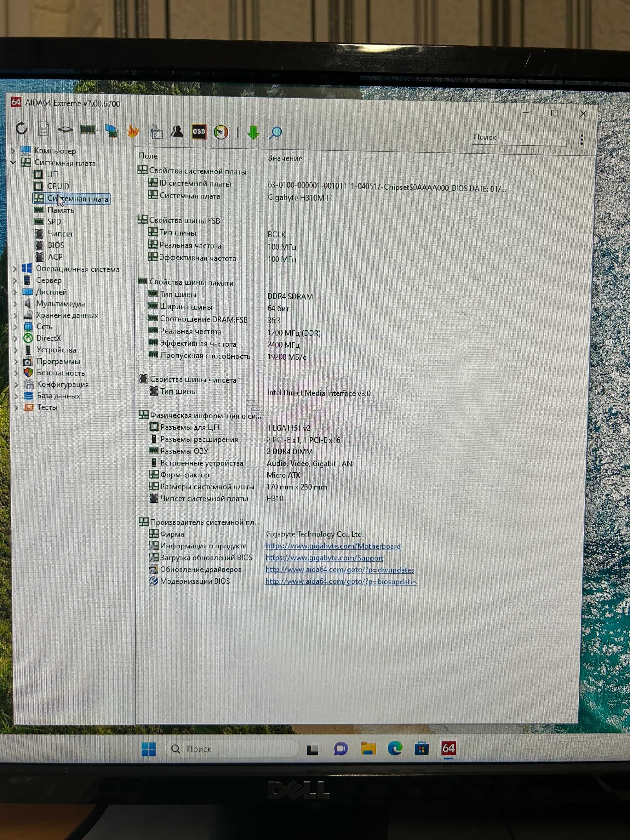Open the gigabyte.com/Support link
Screen dimensions: 630x840
pos(324,558)
